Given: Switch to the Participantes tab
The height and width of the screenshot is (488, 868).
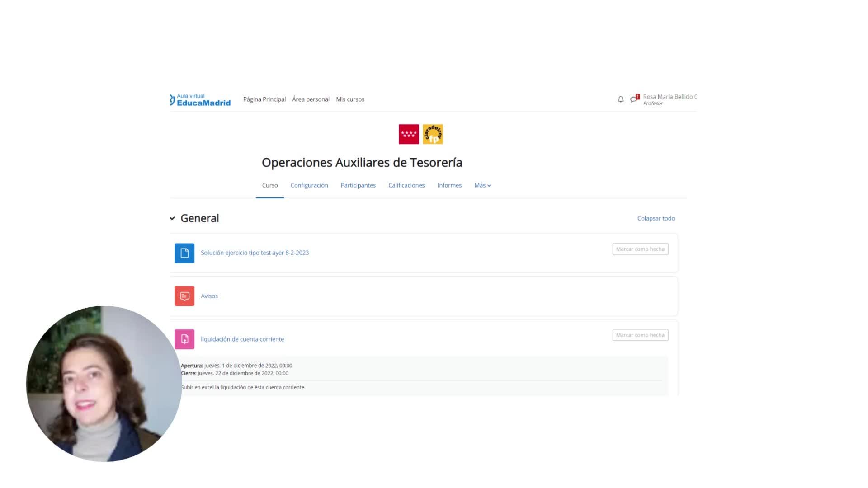Looking at the screenshot, I should point(358,185).
